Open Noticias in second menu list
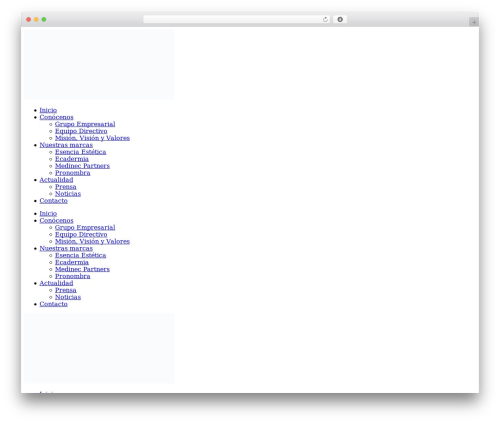The height and width of the screenshot is (423, 500). (68, 297)
